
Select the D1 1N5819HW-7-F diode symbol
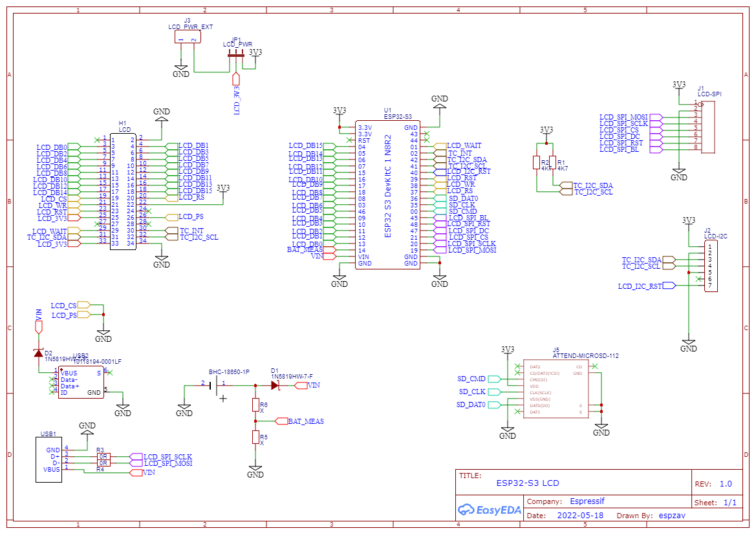(275, 385)
